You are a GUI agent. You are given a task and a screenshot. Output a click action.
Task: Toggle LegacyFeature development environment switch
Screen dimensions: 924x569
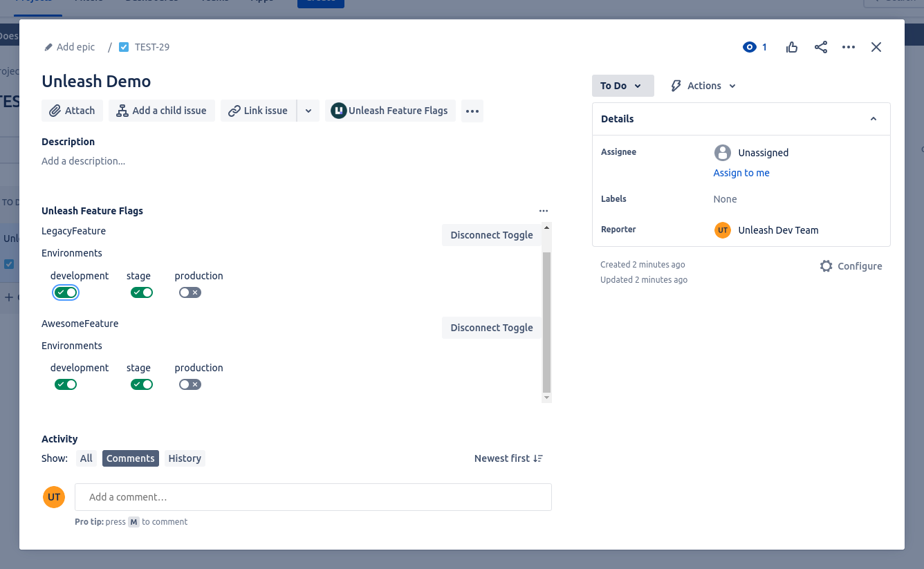tap(66, 292)
